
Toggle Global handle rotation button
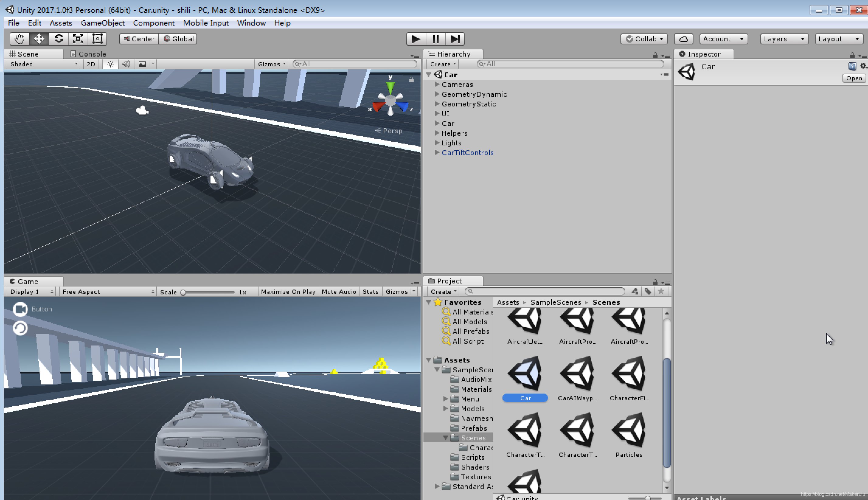pos(178,39)
